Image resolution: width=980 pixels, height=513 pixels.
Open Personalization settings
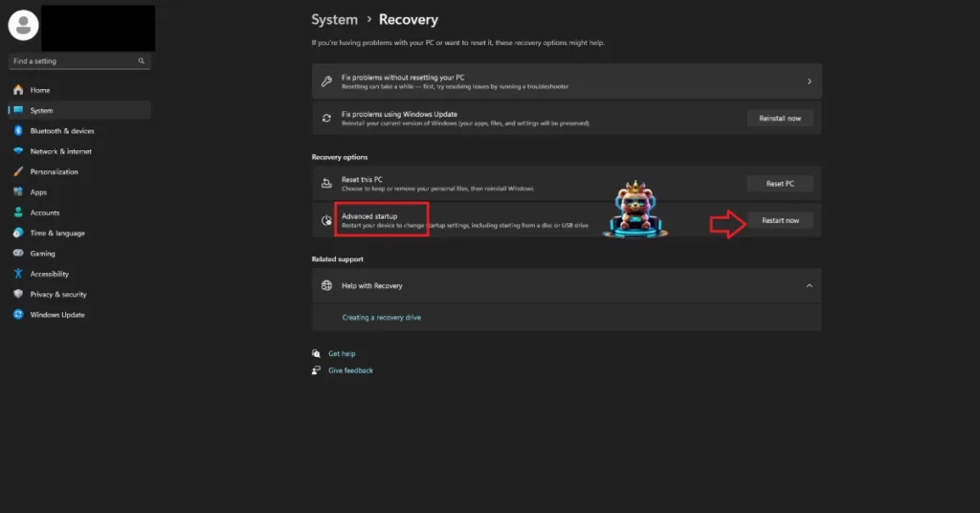[x=79, y=171]
